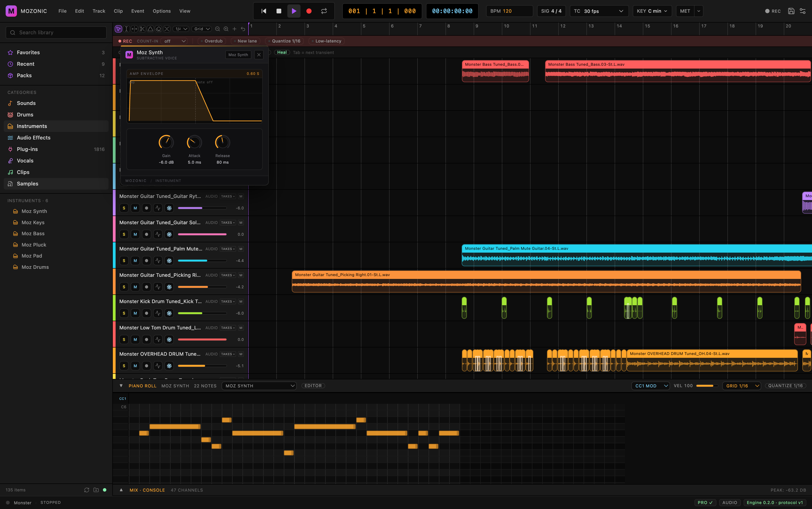Freeze the Kick Drum track with the snowflake

click(x=169, y=313)
